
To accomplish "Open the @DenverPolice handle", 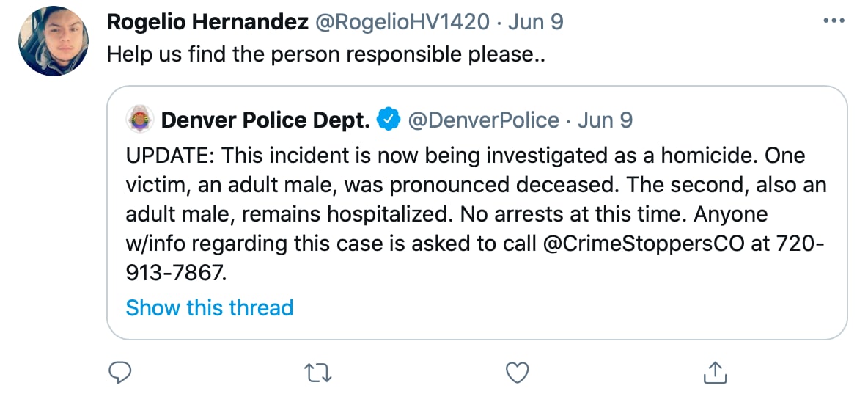I will (483, 120).
